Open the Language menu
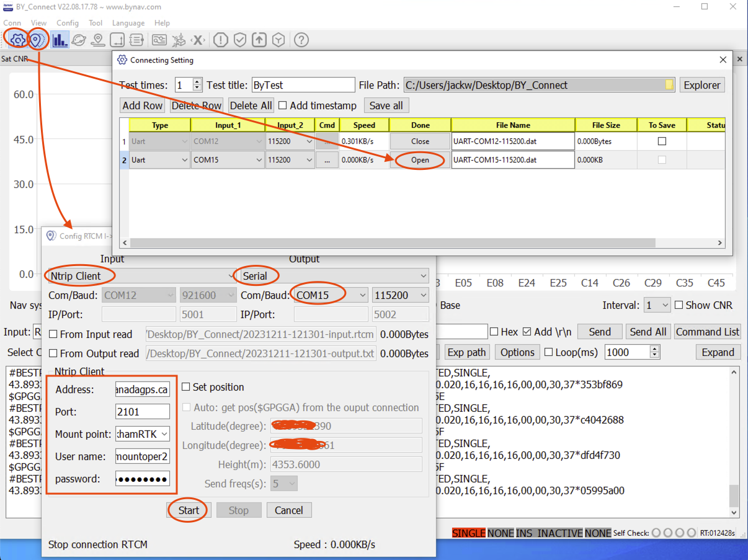The width and height of the screenshot is (748, 560). pos(128,23)
